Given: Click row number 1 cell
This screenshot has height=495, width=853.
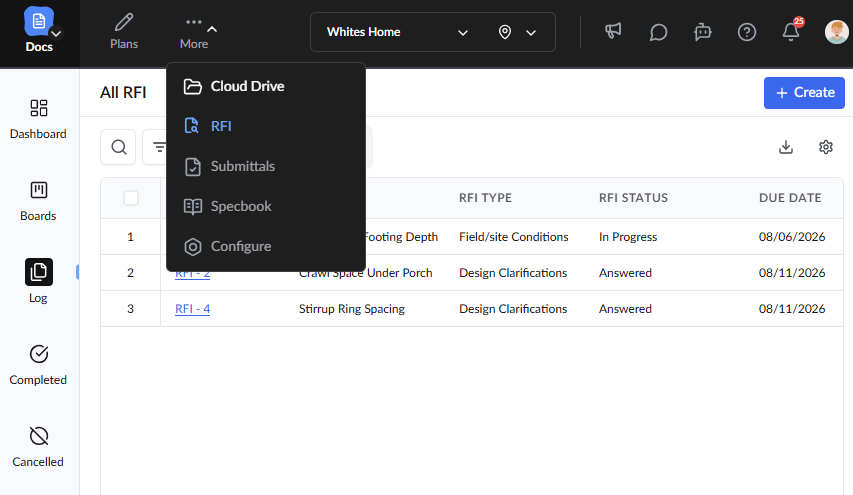Looking at the screenshot, I should (131, 237).
